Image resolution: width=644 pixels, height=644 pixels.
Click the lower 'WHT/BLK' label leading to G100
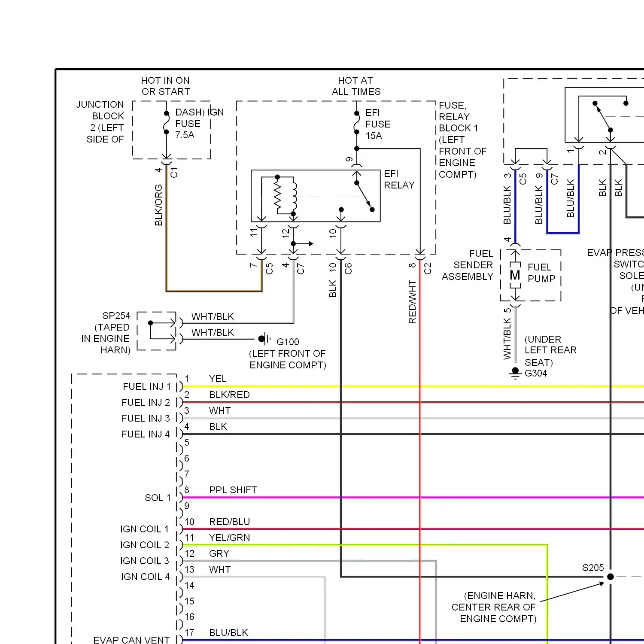[x=213, y=332]
